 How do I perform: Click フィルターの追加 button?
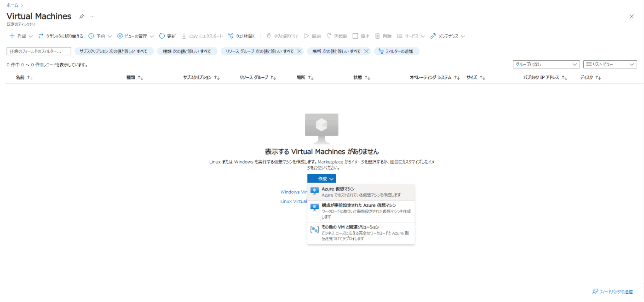397,51
